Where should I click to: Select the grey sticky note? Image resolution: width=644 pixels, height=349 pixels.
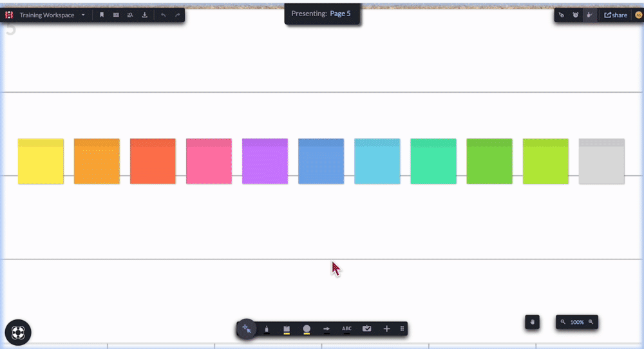[x=601, y=162]
